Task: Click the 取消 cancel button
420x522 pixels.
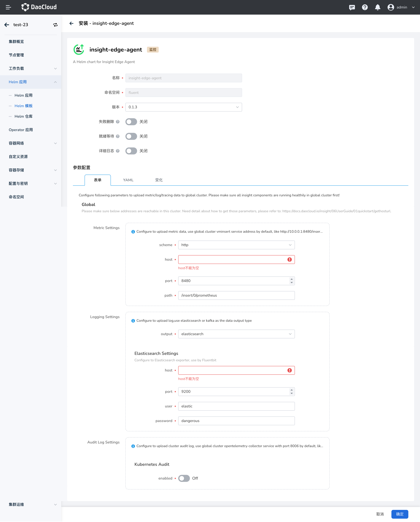Action: tap(380, 514)
